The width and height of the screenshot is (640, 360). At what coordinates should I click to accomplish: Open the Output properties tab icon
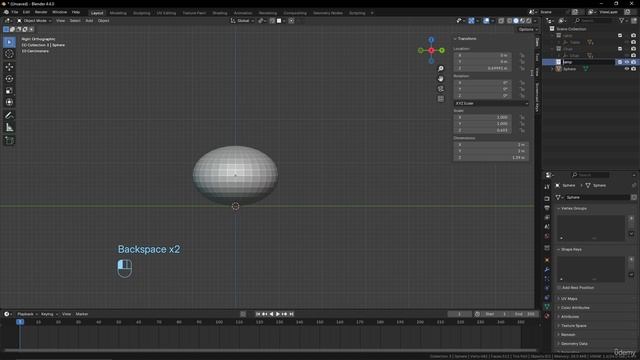click(547, 208)
